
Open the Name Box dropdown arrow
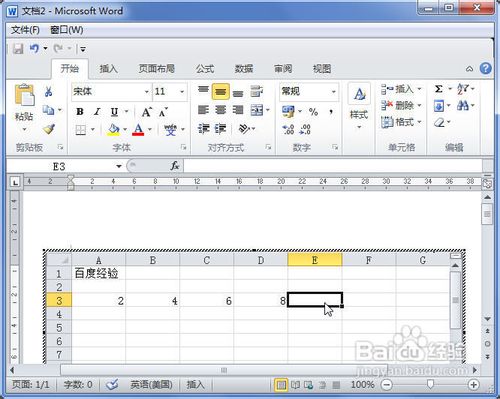pyautogui.click(x=119, y=166)
